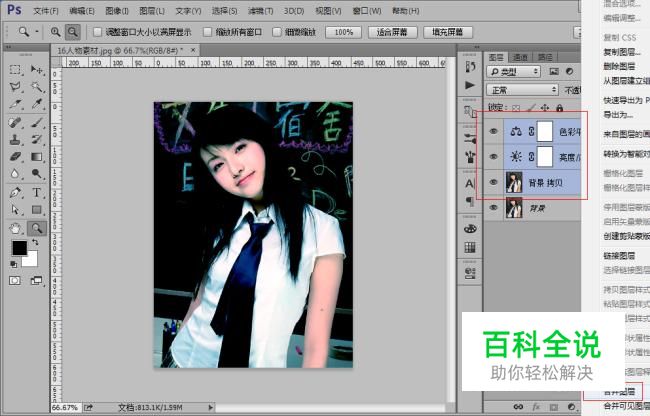Select the Horizontal Type tool
Image resolution: width=650 pixels, height=416 pixels.
37,192
